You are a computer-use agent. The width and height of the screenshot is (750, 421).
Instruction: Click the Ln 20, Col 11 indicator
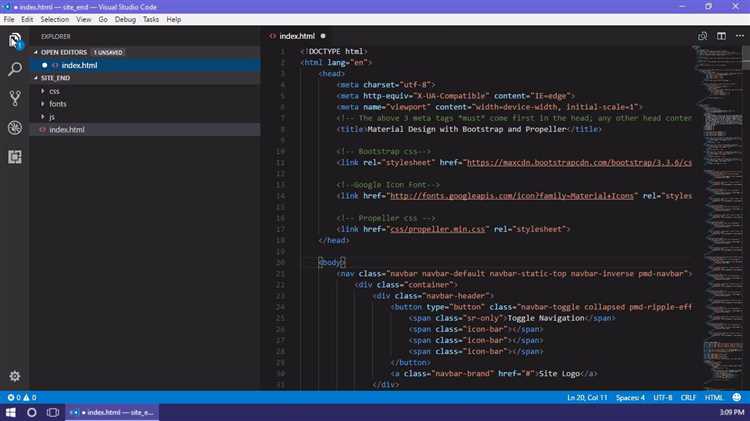(587, 398)
